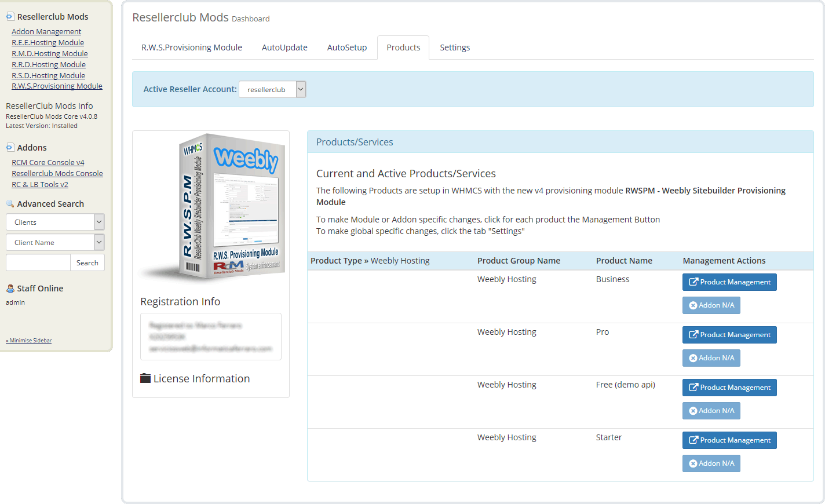
Task: Click Addon N/A button for Business
Action: 711,305
